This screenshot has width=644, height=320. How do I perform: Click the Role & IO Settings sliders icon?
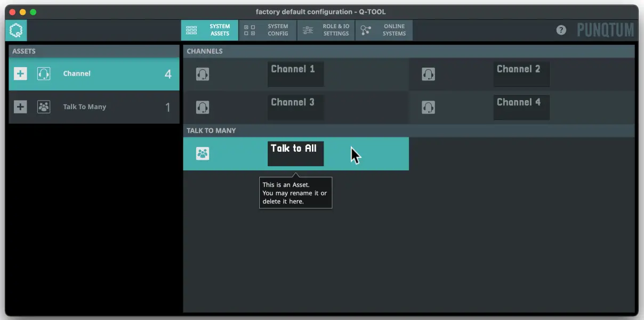308,30
